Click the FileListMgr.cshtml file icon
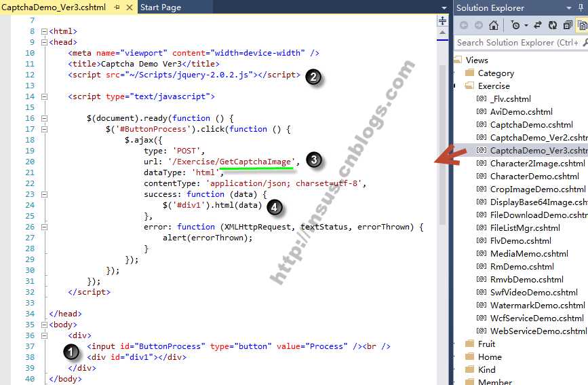 (482, 227)
